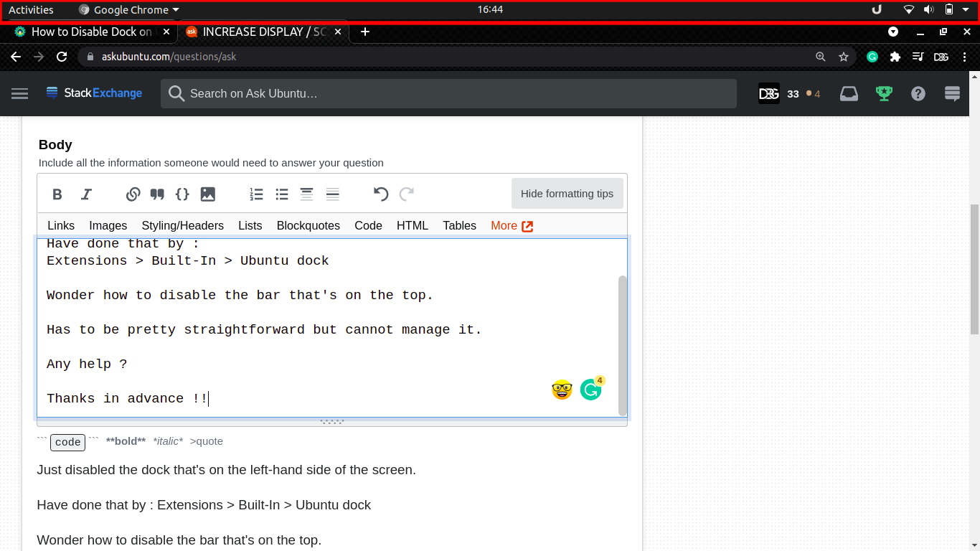980x551 pixels.
Task: Insert a heading with the heading icon
Action: click(306, 194)
